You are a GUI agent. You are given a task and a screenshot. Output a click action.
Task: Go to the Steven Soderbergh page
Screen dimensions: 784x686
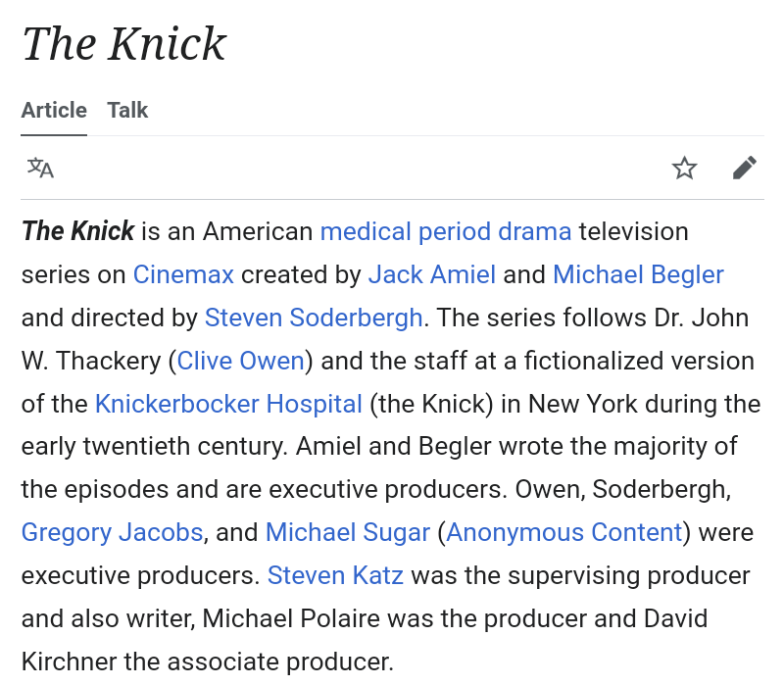[314, 318]
